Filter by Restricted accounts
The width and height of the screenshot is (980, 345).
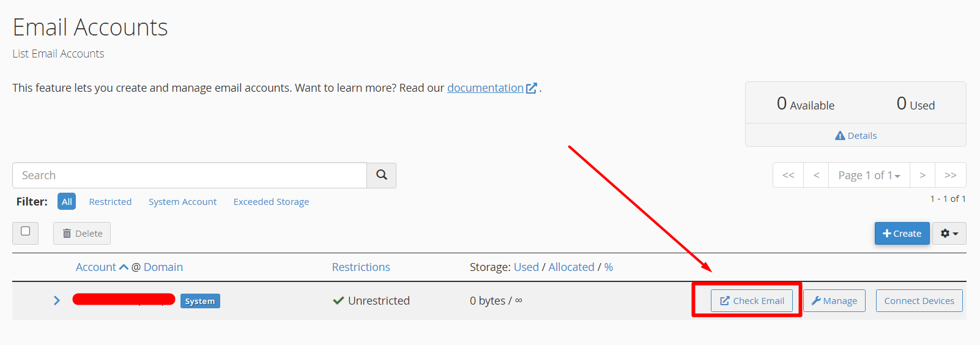pyautogui.click(x=110, y=202)
